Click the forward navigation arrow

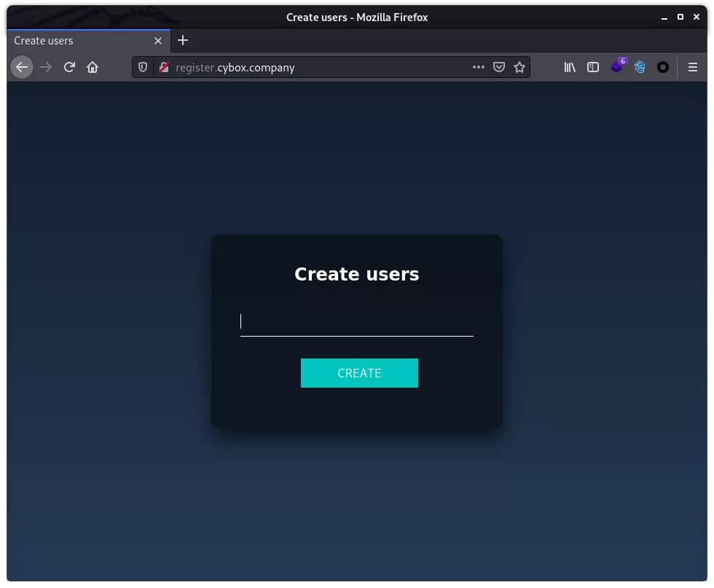point(46,67)
